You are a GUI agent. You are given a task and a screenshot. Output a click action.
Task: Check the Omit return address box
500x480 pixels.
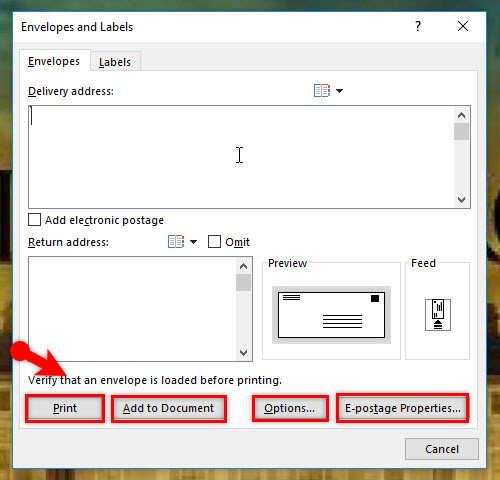point(214,242)
